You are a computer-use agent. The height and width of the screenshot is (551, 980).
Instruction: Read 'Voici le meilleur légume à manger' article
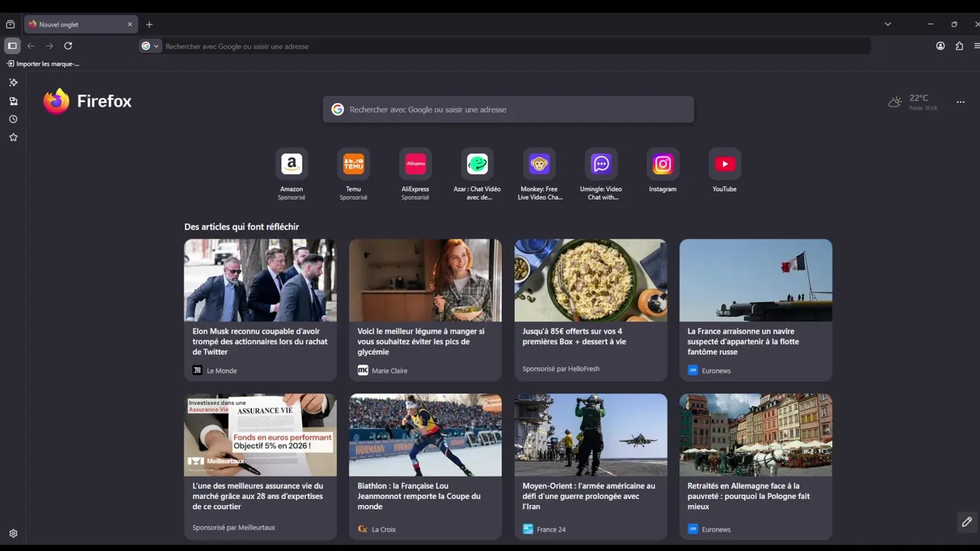(426, 310)
